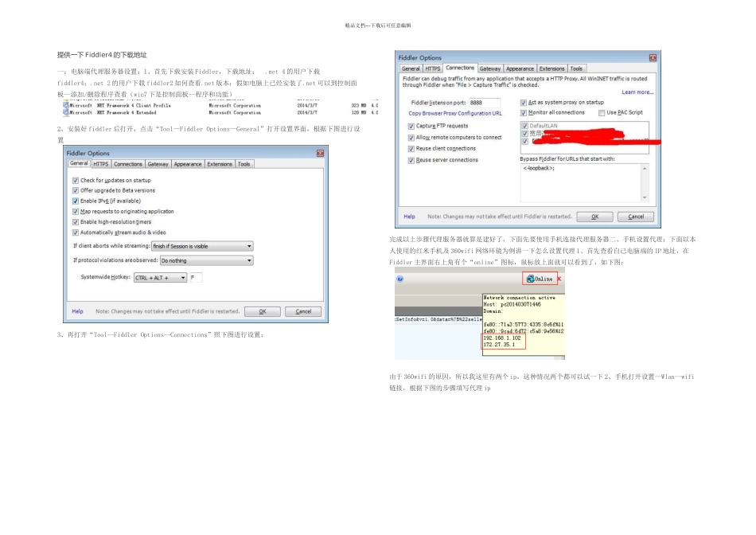Open the General tab in left Fiddler Options
Viewport: 756px width, 535px height.
pyautogui.click(x=79, y=163)
